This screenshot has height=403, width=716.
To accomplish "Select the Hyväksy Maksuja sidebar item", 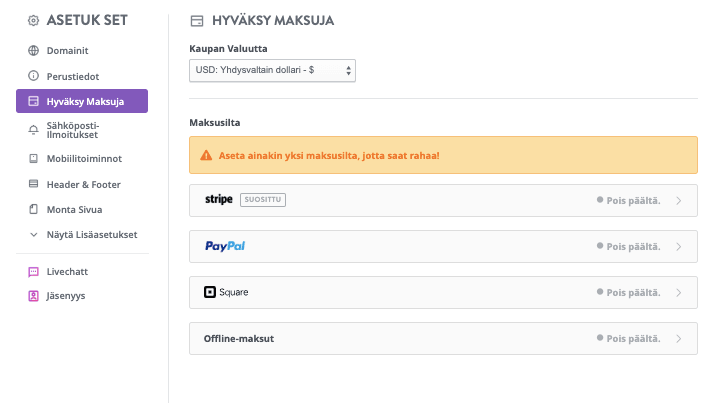I will (82, 101).
